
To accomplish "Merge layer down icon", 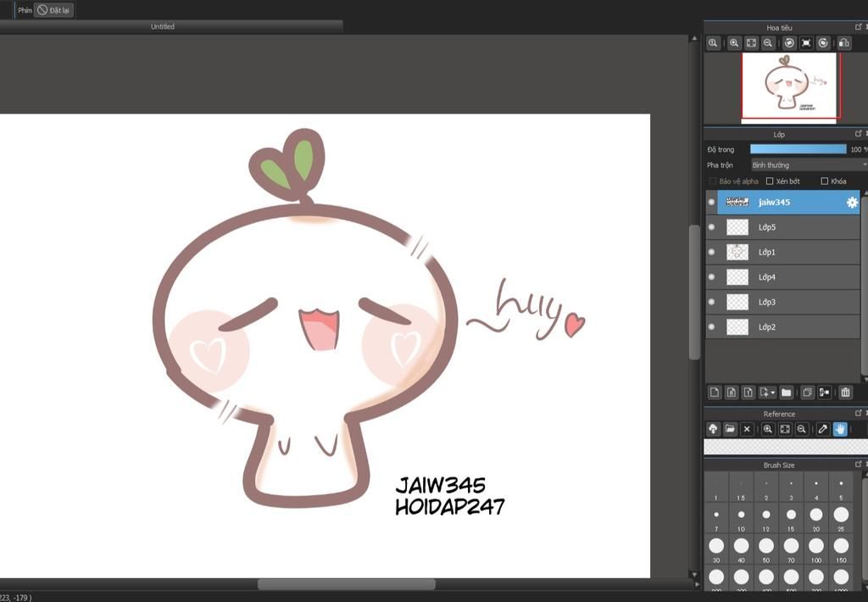I will [824, 392].
